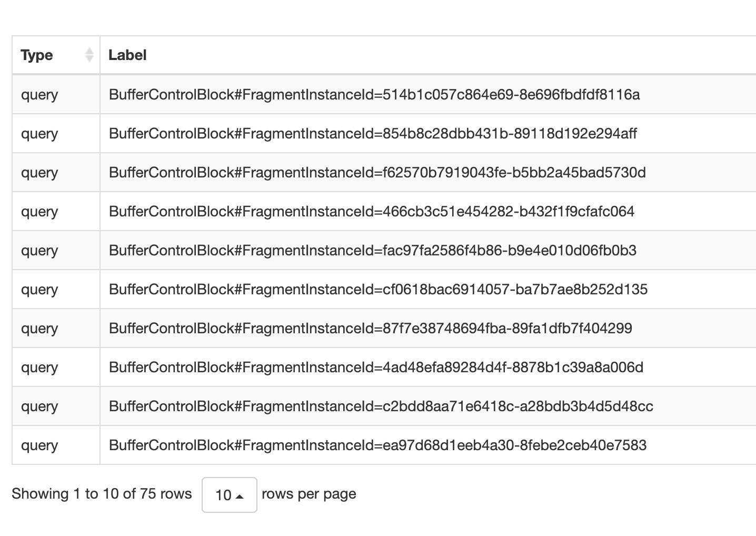Click the 'Showing 1 to 10 of 75 rows' text
The image size is (756, 536).
(102, 494)
